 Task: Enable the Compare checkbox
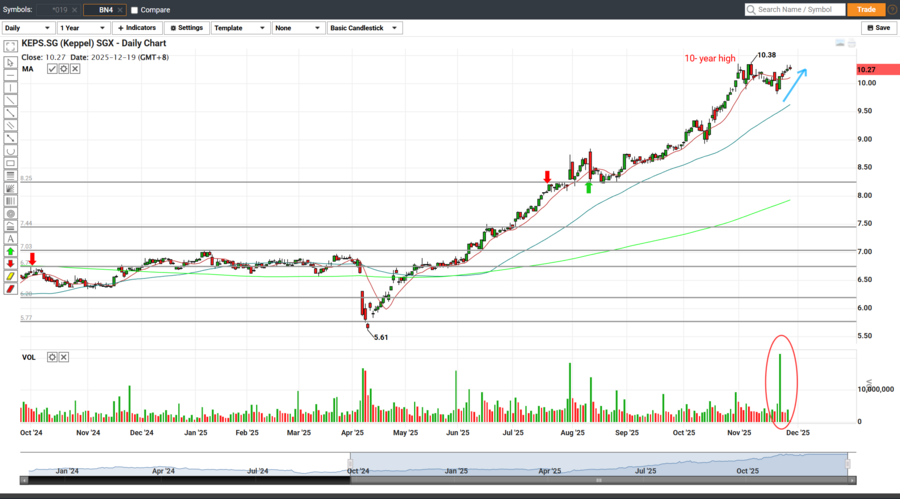(135, 10)
